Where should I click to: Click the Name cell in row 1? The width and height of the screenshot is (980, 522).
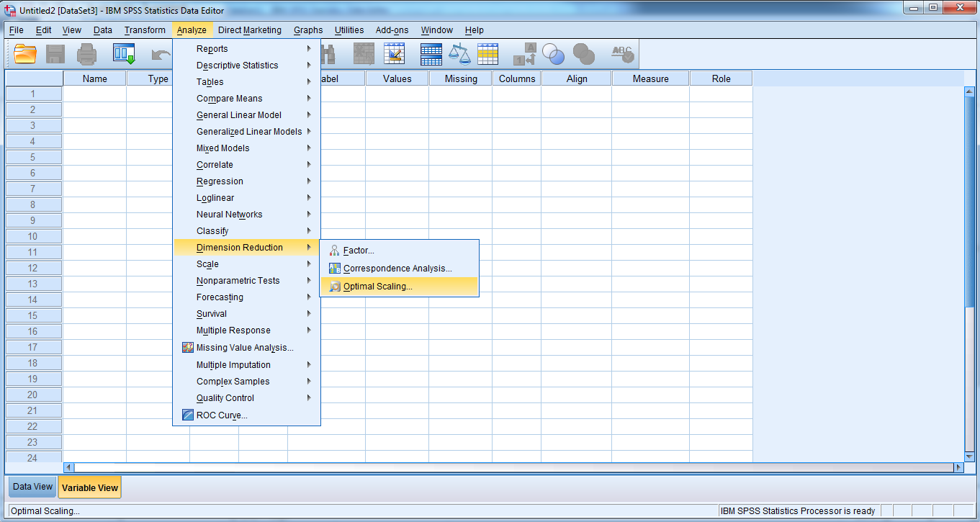[x=95, y=94]
